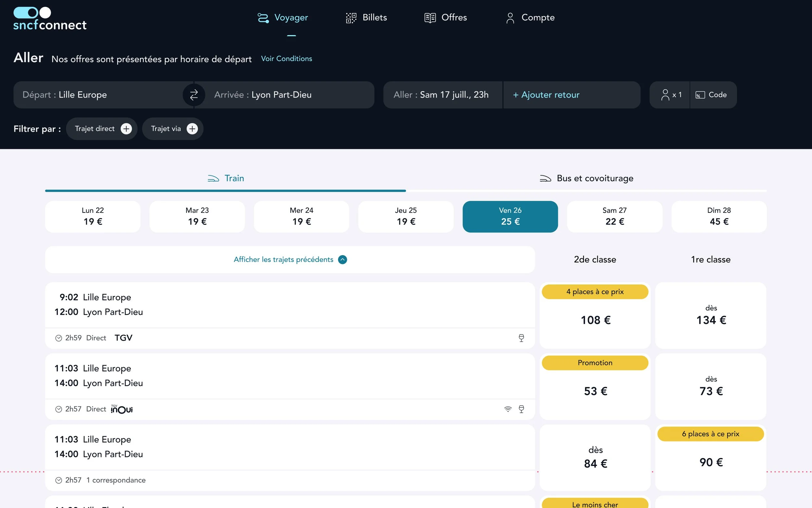Click + Ajouter retour button
Image resolution: width=812 pixels, height=508 pixels.
(x=546, y=95)
